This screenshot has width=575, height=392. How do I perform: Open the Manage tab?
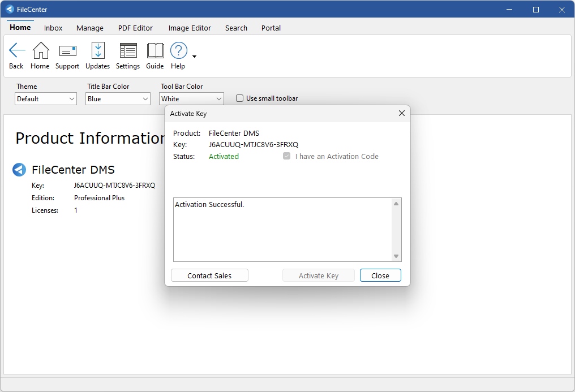90,28
